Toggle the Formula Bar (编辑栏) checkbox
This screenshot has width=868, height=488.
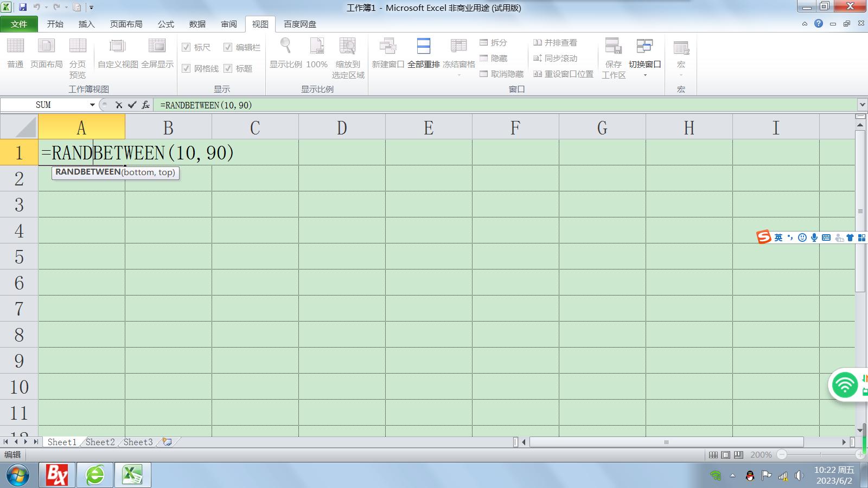click(x=228, y=48)
